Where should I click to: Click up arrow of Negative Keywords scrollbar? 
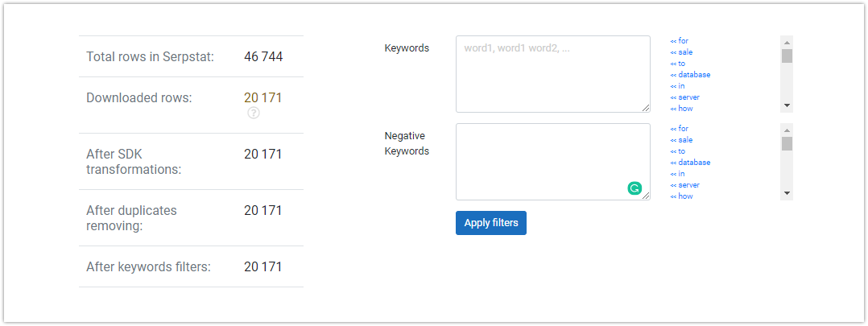(787, 130)
